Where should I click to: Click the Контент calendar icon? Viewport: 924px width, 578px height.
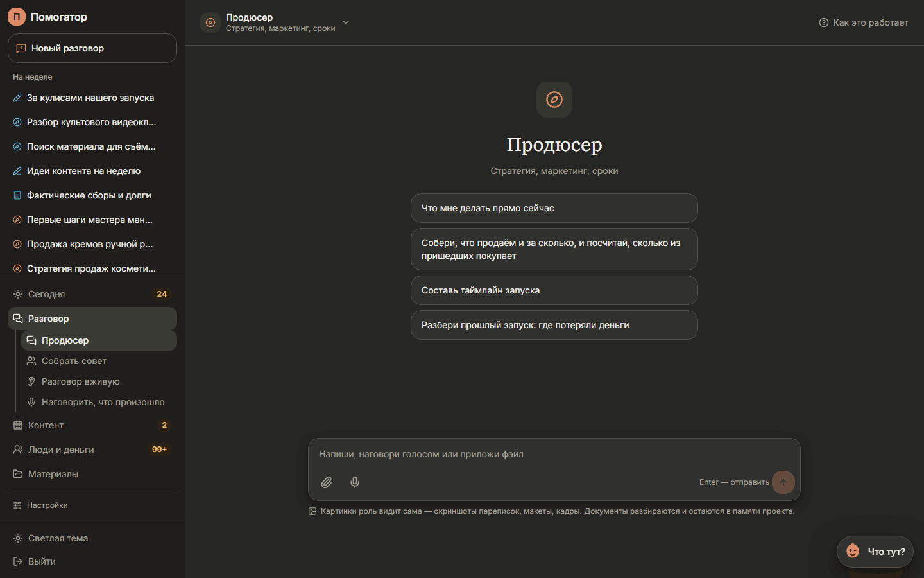[x=18, y=425]
